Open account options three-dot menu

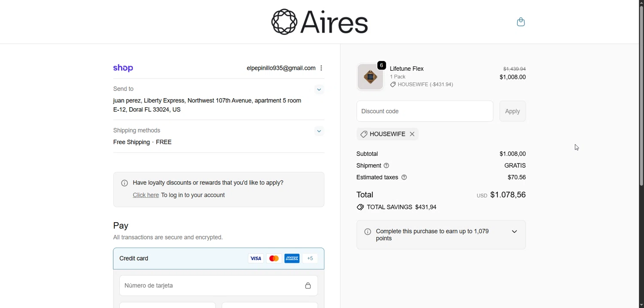[322, 68]
